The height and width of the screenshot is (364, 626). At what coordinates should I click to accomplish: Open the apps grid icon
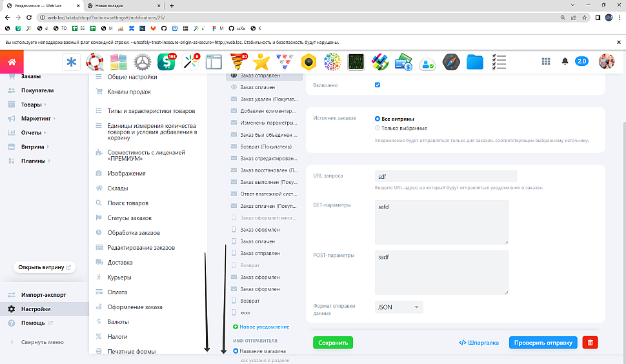tap(546, 61)
